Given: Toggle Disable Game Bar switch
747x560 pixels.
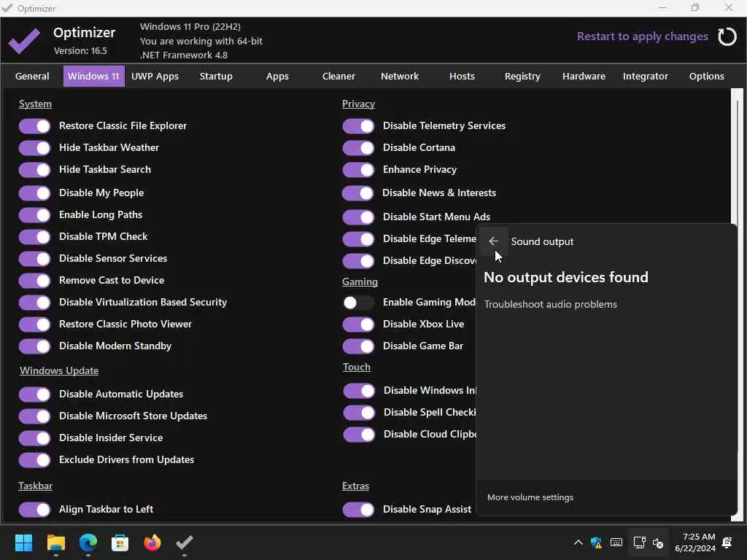Looking at the screenshot, I should click(358, 346).
